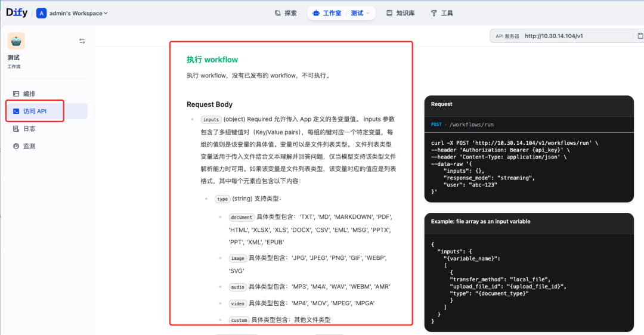Click the 探索 compass icon
The image size is (644, 335).
pos(278,13)
